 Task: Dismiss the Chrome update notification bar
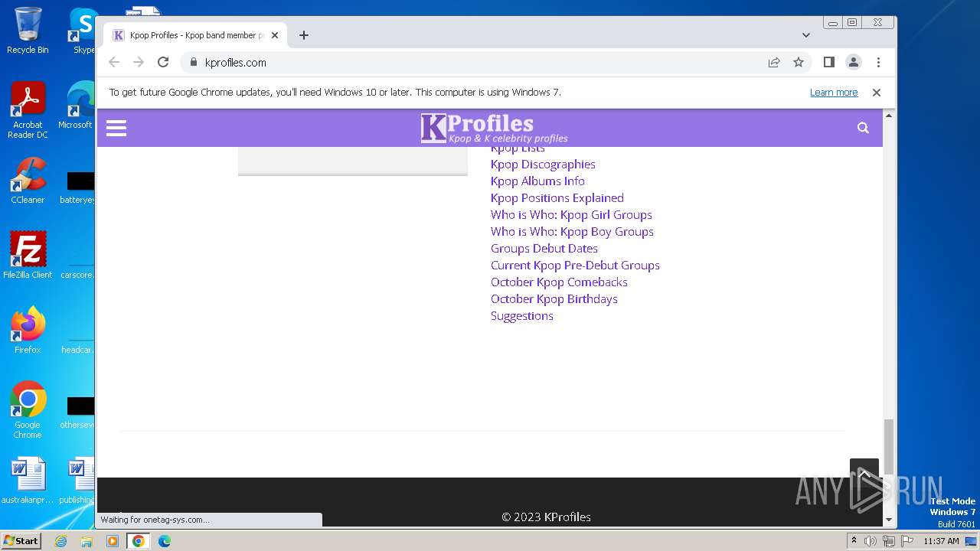tap(877, 92)
